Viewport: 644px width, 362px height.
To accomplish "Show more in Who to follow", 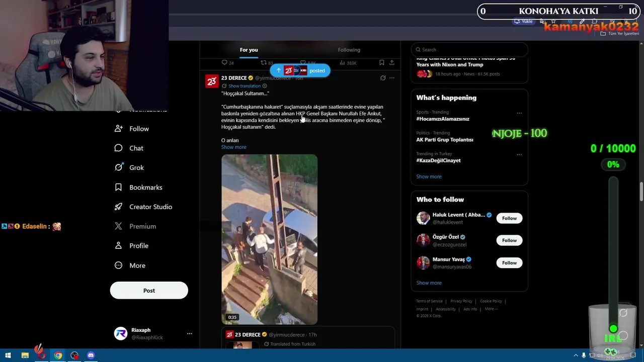I will pyautogui.click(x=429, y=283).
